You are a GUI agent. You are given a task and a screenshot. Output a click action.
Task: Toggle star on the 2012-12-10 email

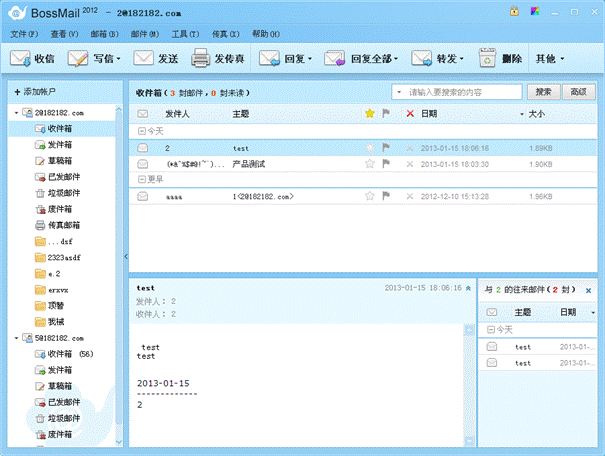pos(370,196)
